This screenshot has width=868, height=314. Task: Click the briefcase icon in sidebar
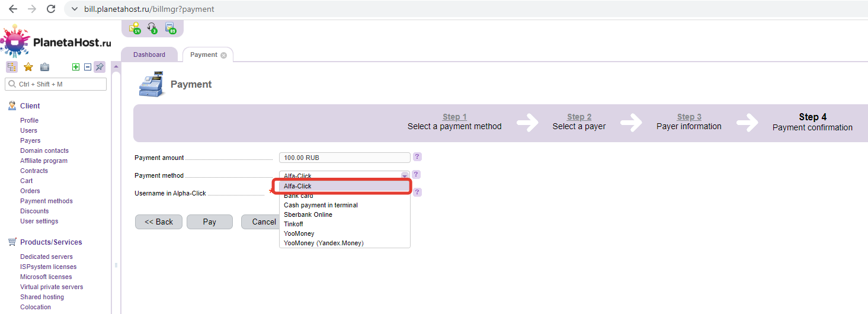coord(44,67)
